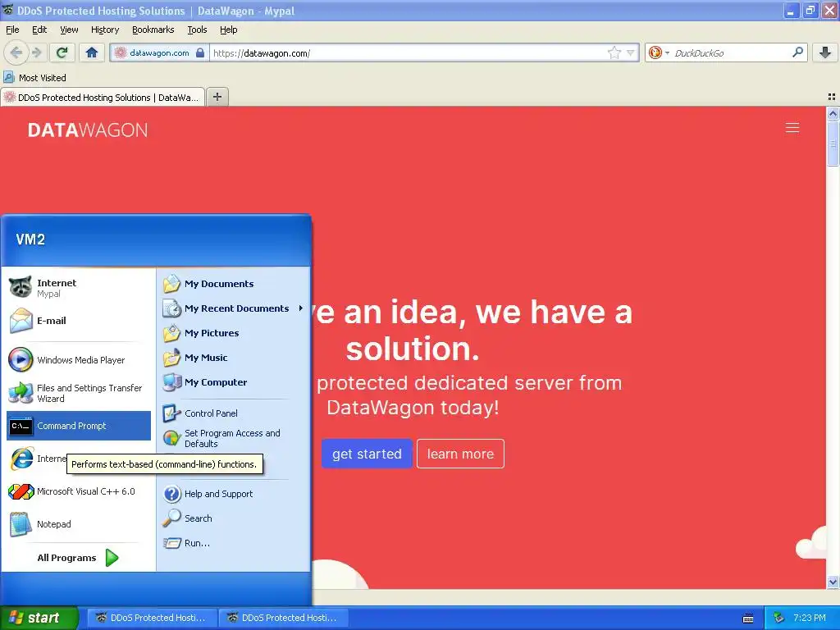Open Set Program Access and Defaults

click(233, 438)
